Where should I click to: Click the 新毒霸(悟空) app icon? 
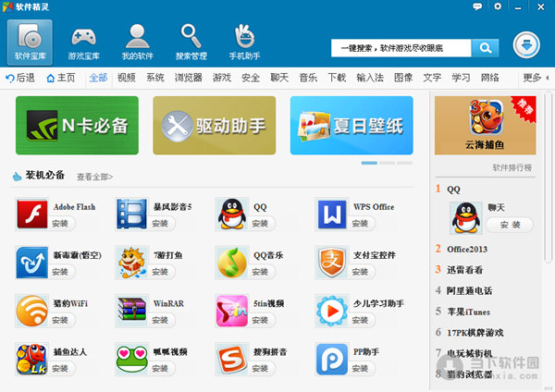pos(31,263)
